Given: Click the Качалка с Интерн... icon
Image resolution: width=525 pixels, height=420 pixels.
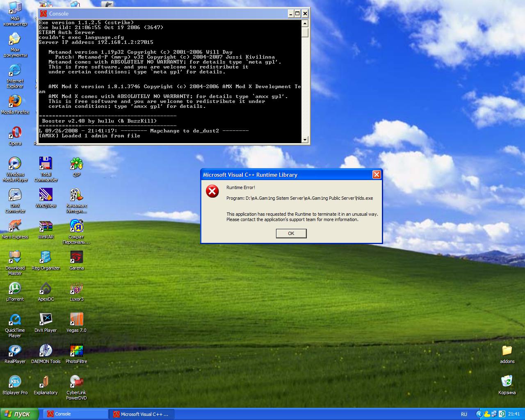Looking at the screenshot, I should point(77,200).
